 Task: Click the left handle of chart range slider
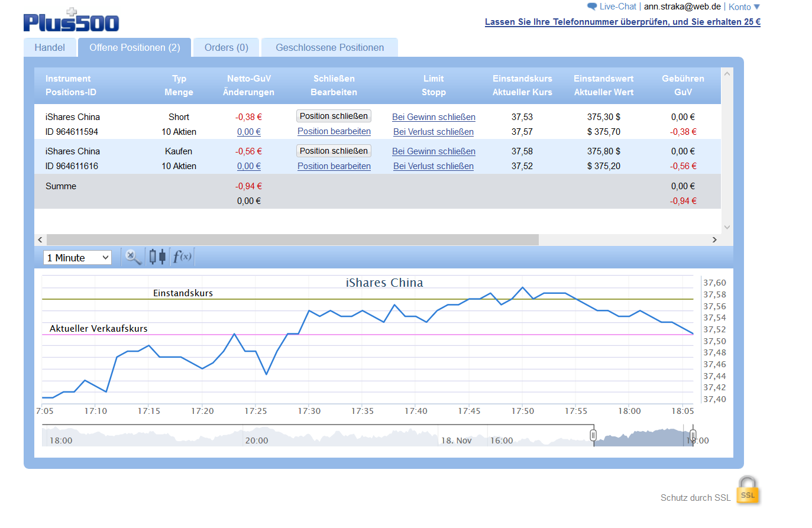[593, 436]
